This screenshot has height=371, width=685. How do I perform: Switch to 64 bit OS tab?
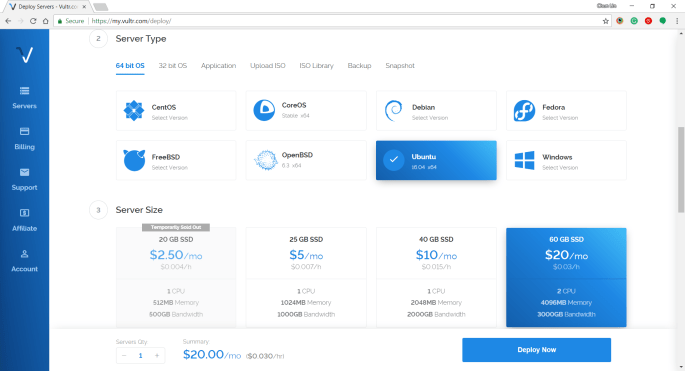click(130, 66)
